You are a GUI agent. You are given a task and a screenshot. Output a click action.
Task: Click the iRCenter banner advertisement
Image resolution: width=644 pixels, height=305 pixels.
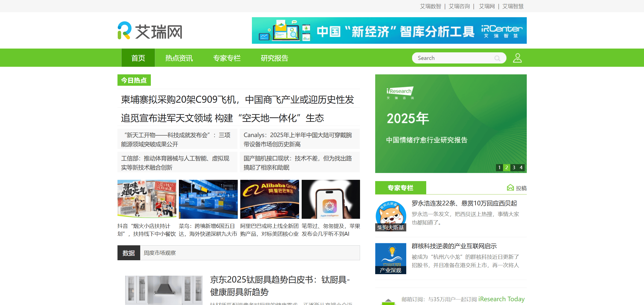pyautogui.click(x=389, y=30)
